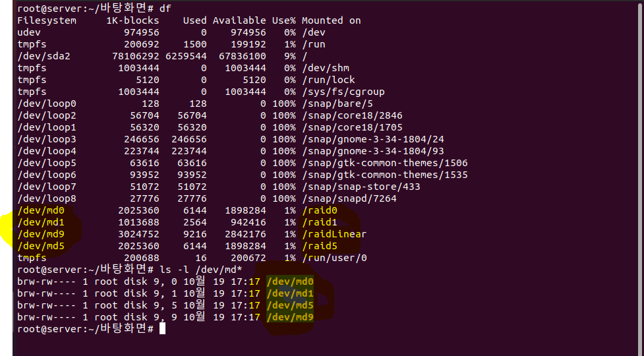644x356 pixels.
Task: Click the '/snap/core18/1705' mount path
Action: click(x=353, y=127)
